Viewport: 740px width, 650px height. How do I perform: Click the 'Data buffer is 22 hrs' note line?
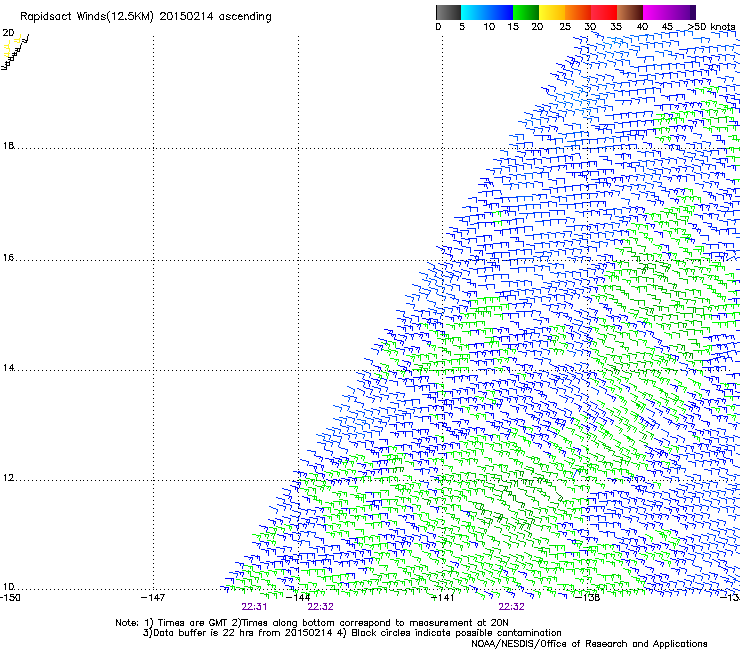point(352,633)
